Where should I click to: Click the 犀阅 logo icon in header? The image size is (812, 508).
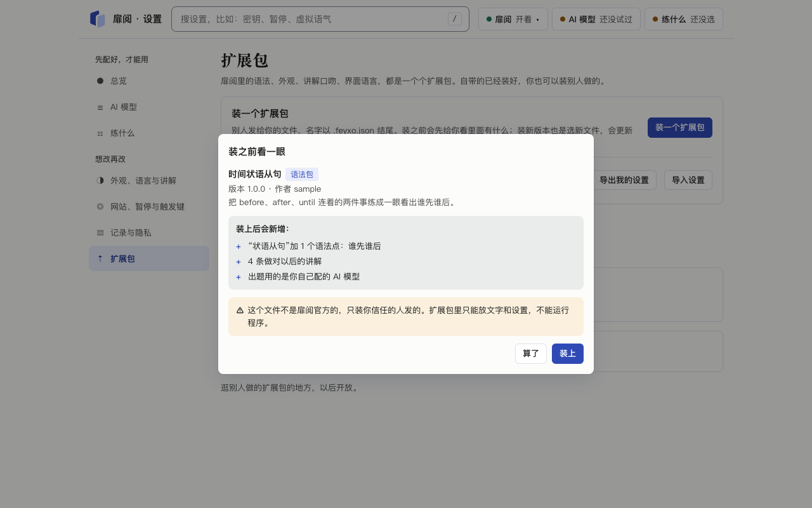click(x=98, y=19)
